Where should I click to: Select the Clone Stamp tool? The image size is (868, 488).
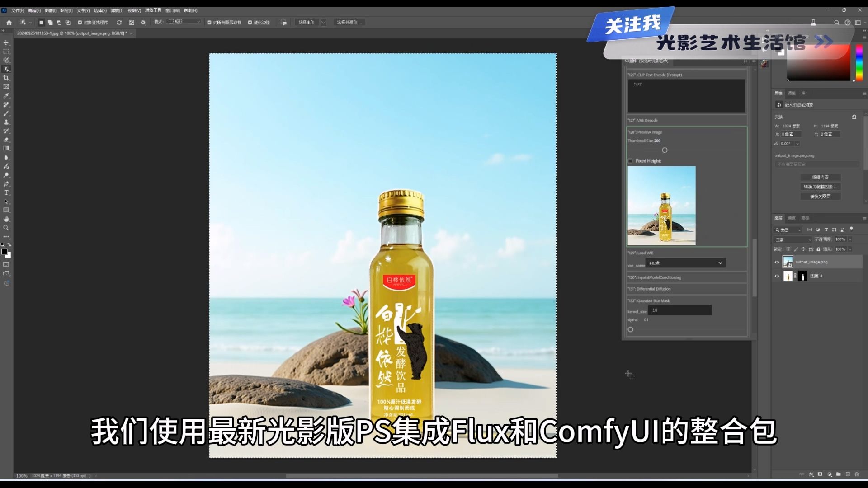[6, 122]
